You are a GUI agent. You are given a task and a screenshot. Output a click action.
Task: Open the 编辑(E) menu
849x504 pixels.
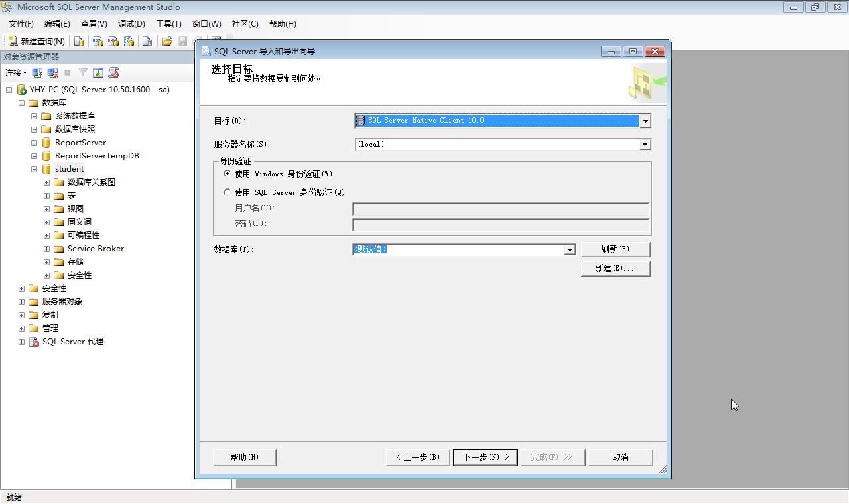(x=57, y=24)
